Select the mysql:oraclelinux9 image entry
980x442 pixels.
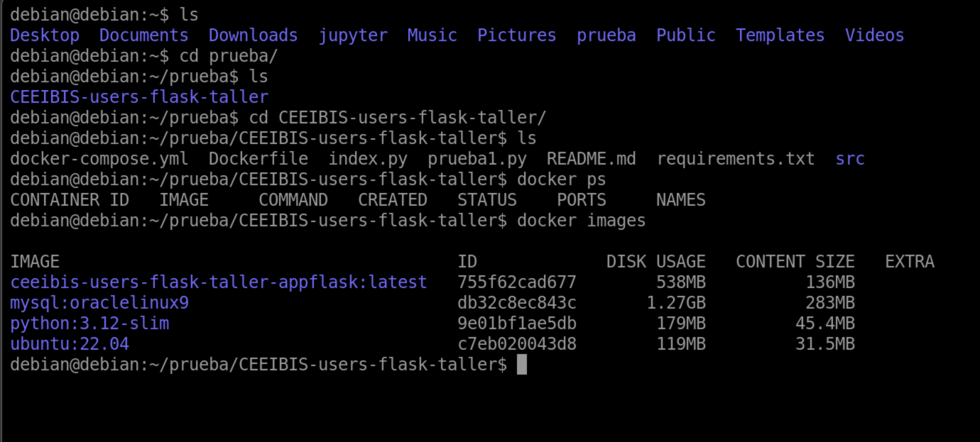coord(99,304)
